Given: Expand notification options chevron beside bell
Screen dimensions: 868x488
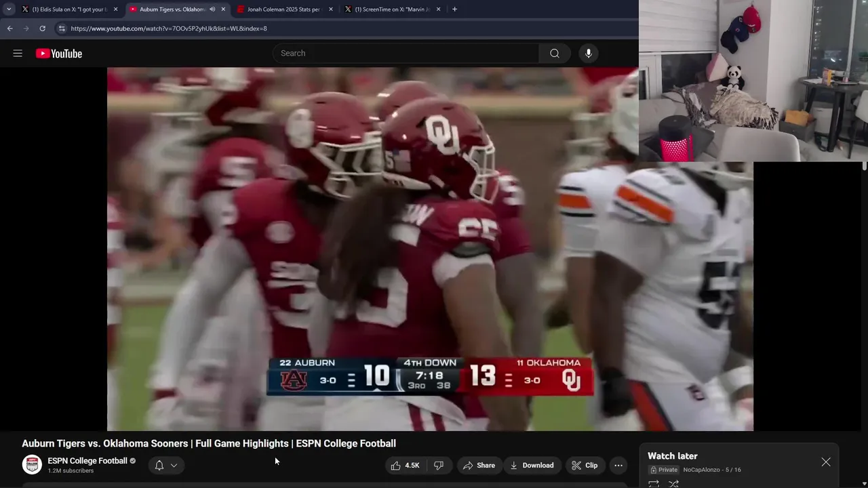Looking at the screenshot, I should [174, 466].
